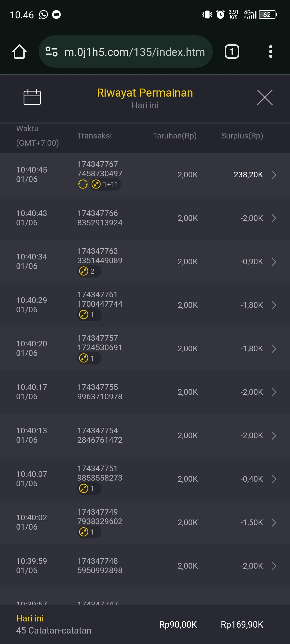Open details arrow for -0,90K row

pyautogui.click(x=274, y=262)
